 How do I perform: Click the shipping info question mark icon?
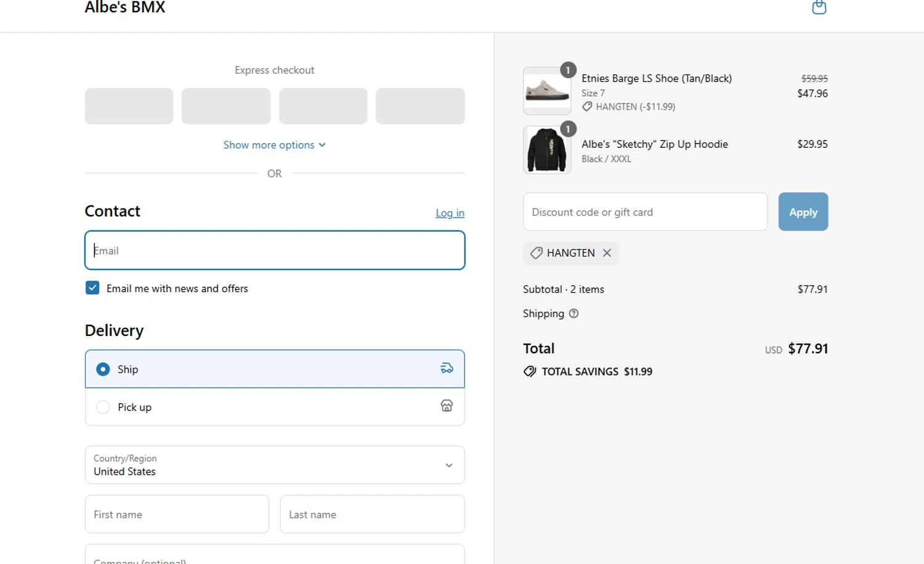click(573, 313)
